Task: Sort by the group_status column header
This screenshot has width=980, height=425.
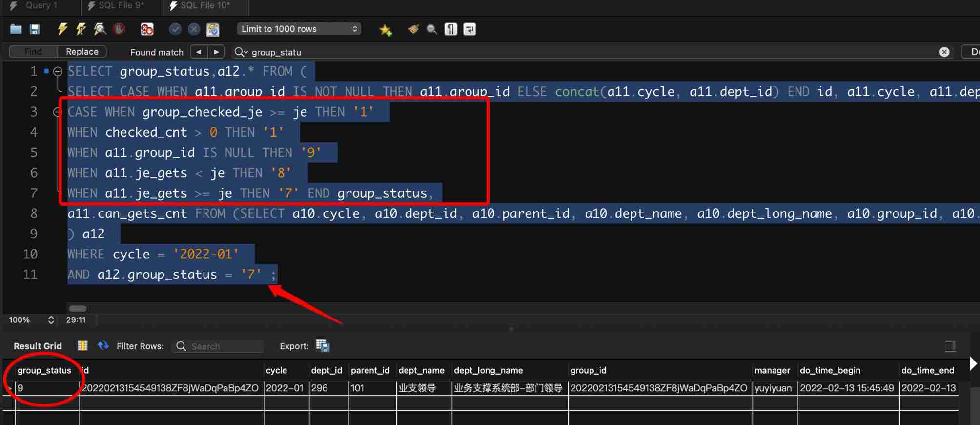Action: pyautogui.click(x=44, y=370)
